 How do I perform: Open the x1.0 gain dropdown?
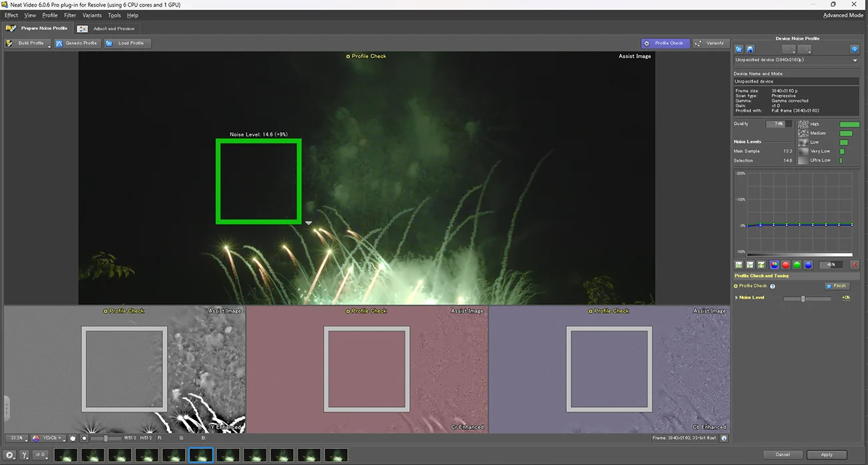coord(41,455)
